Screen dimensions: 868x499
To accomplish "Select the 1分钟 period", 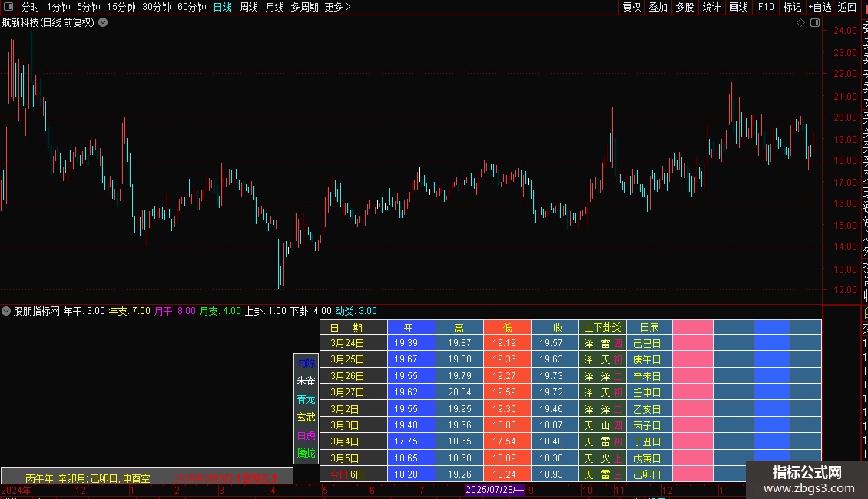I will (58, 7).
